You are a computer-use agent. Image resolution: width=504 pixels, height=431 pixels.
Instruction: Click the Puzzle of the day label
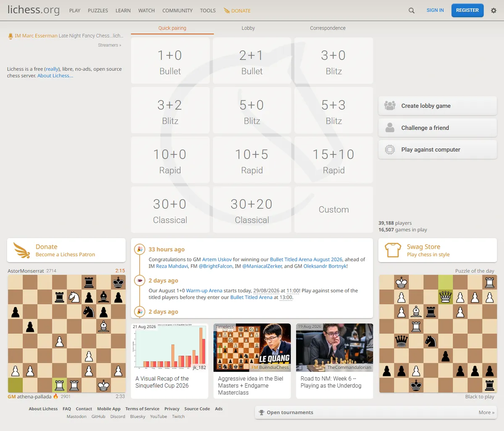pyautogui.click(x=475, y=271)
